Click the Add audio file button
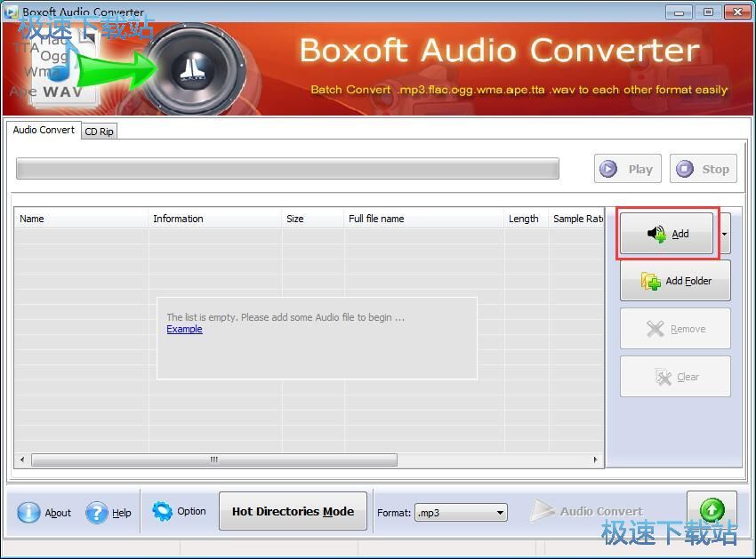 point(667,234)
